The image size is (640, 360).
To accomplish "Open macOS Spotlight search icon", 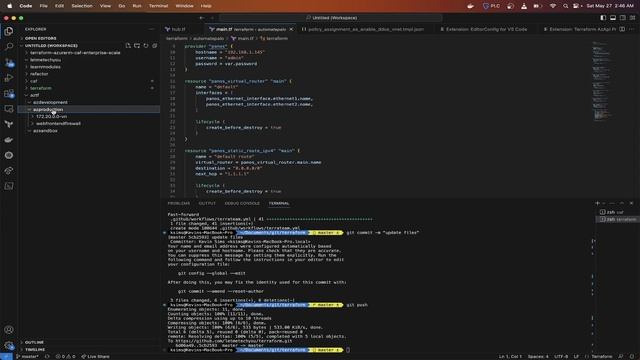I will pos(565,6).
